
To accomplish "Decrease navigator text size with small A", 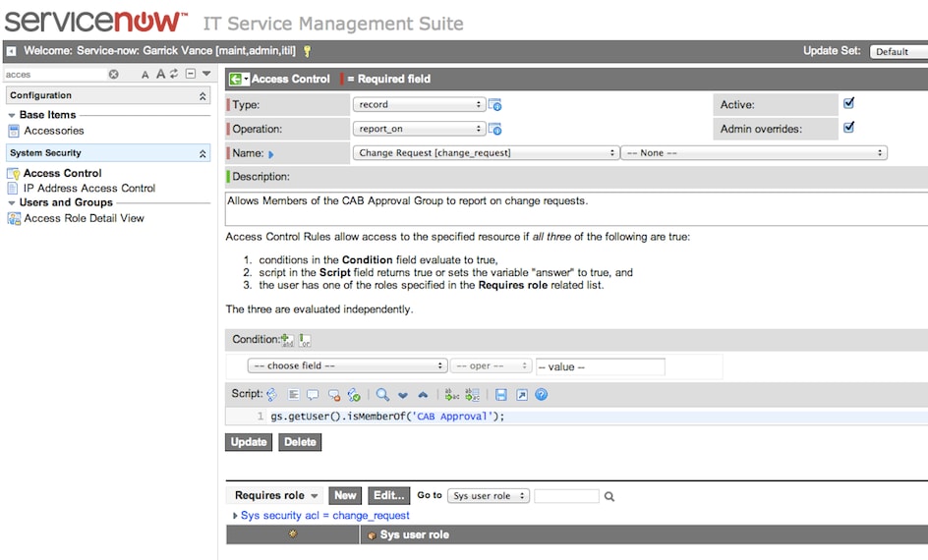I will (145, 75).
